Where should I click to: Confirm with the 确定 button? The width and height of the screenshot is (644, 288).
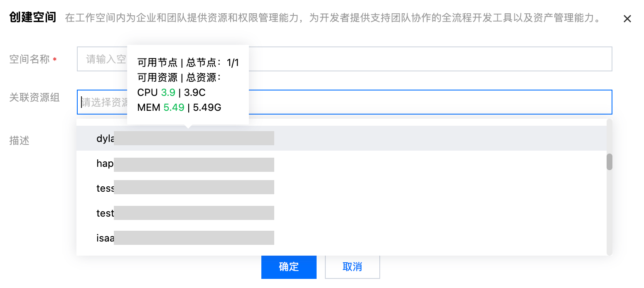289,266
